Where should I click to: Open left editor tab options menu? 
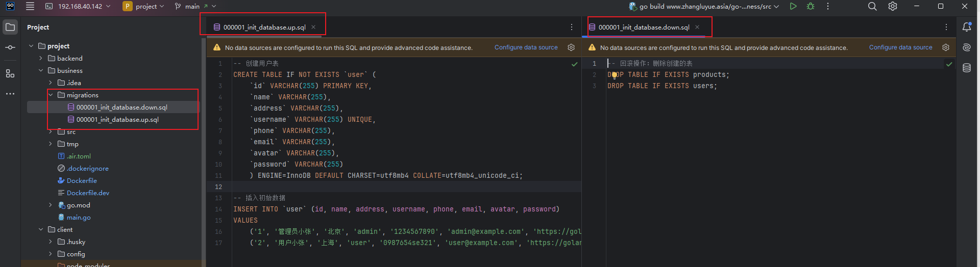tap(571, 27)
